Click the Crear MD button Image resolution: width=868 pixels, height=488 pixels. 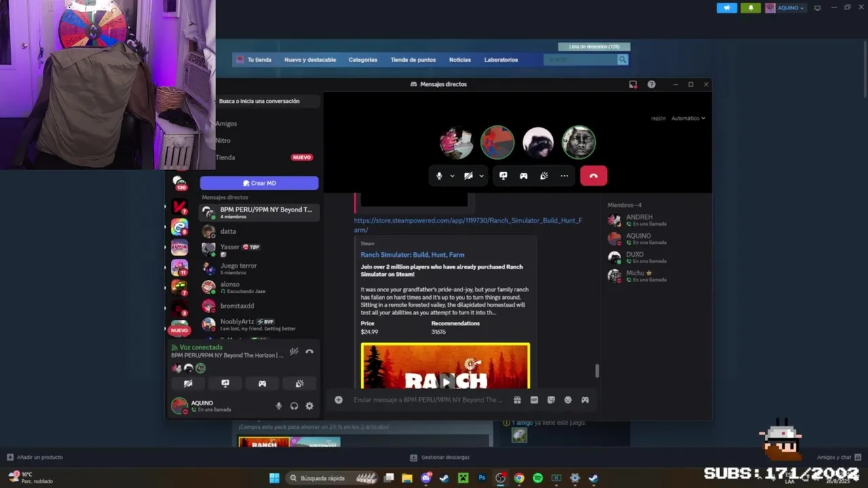(259, 183)
